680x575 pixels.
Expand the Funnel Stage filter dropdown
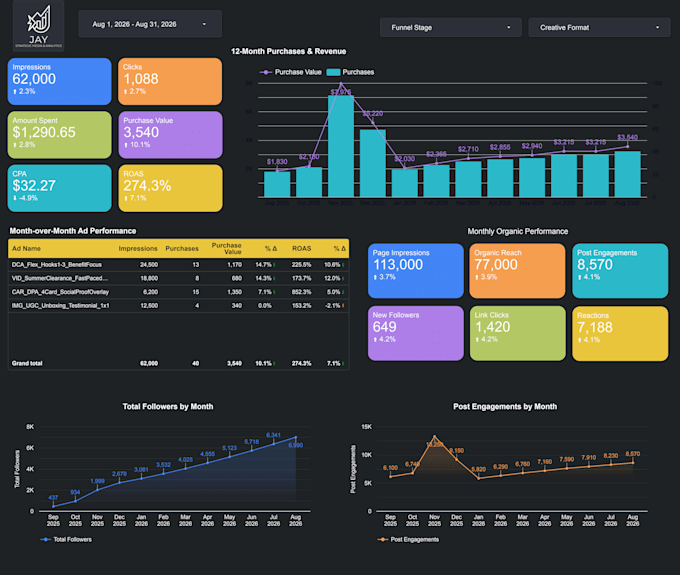pos(451,27)
